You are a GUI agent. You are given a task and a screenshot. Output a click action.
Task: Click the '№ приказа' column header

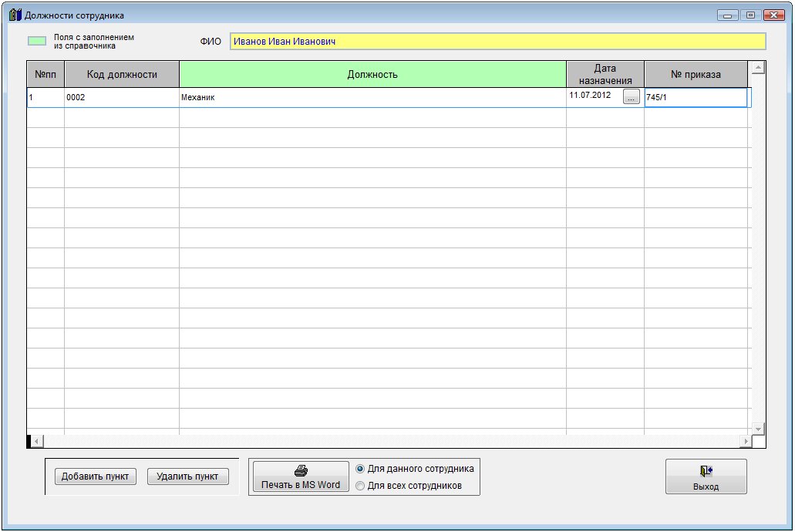click(x=696, y=75)
